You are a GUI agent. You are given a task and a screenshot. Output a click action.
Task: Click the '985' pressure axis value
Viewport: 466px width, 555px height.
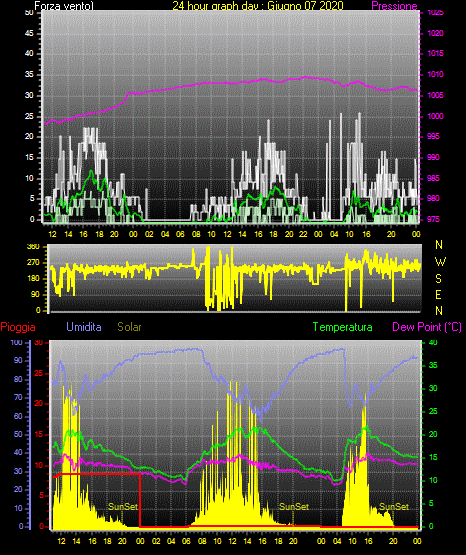433,178
